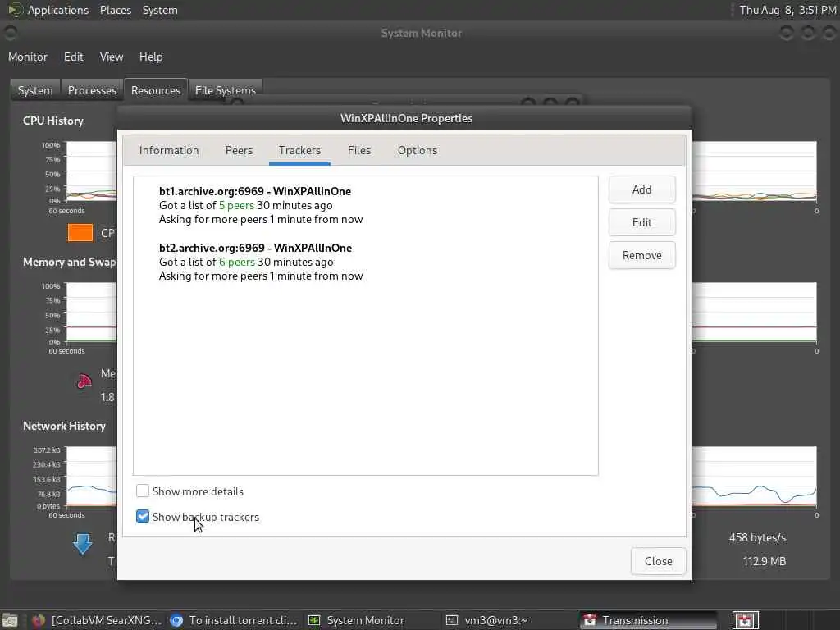Switch to Transmission taskbar entry

pos(648,620)
